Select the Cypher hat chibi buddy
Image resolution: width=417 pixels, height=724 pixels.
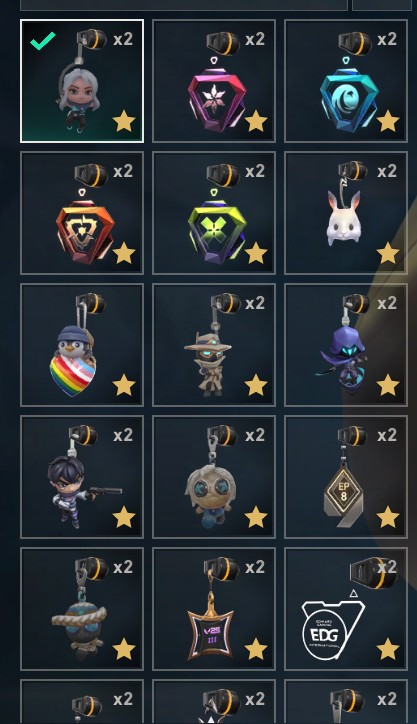coord(214,345)
